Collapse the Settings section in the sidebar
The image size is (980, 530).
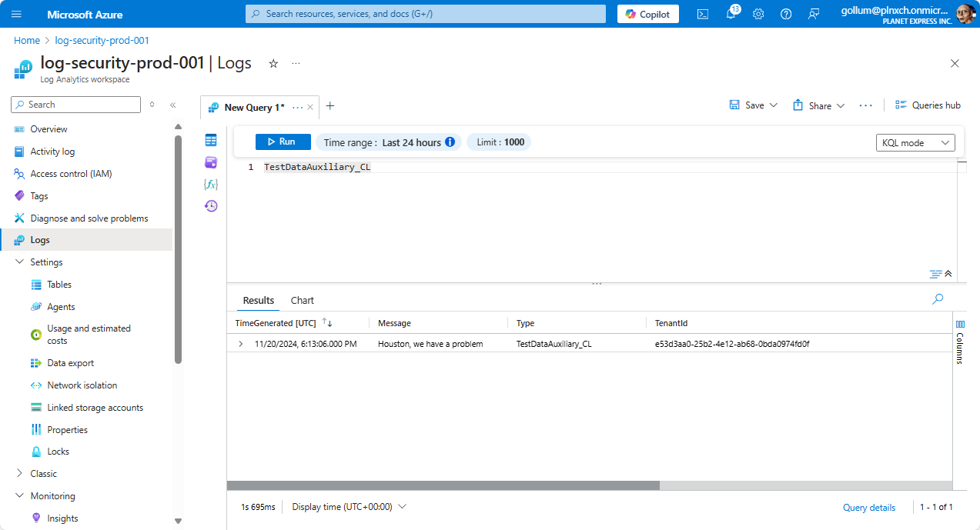click(x=19, y=262)
